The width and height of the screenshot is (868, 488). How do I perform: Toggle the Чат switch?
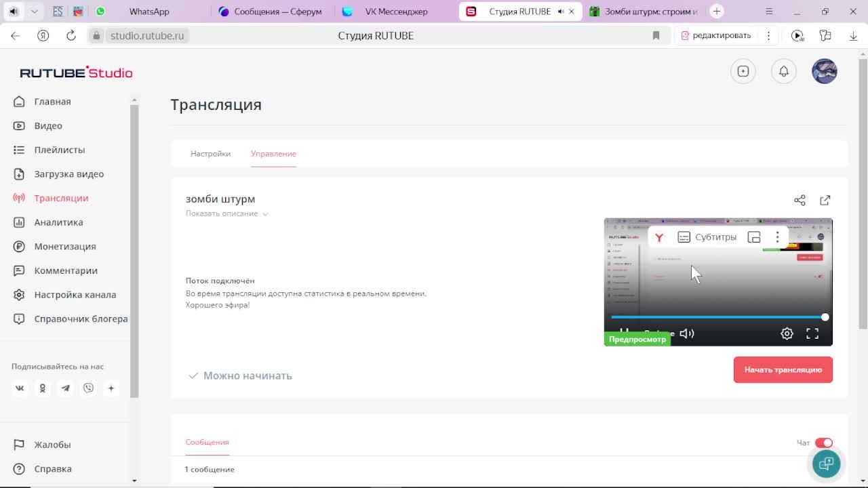point(824,443)
